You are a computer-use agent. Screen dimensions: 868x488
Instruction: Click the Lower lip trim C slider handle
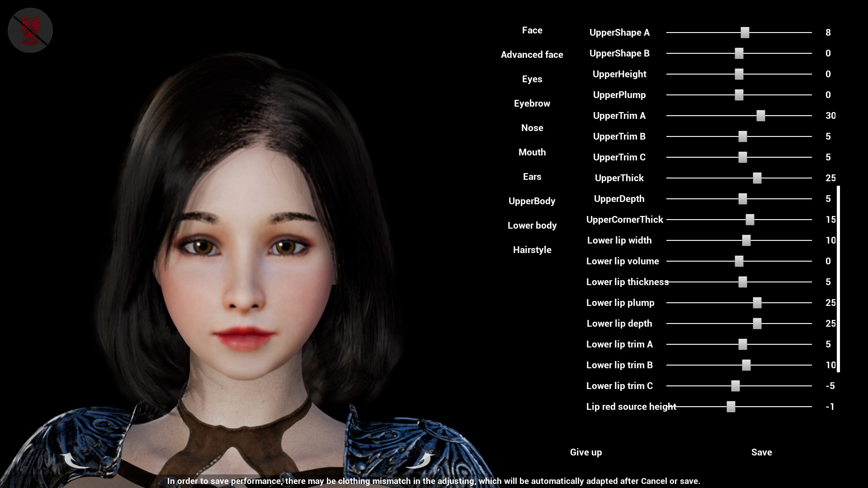tap(736, 386)
